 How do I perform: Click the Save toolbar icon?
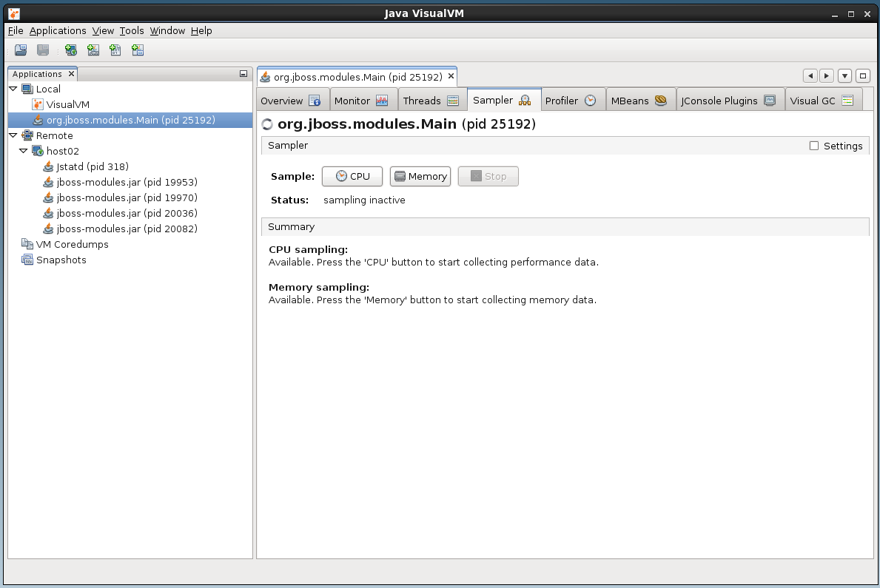click(43, 50)
